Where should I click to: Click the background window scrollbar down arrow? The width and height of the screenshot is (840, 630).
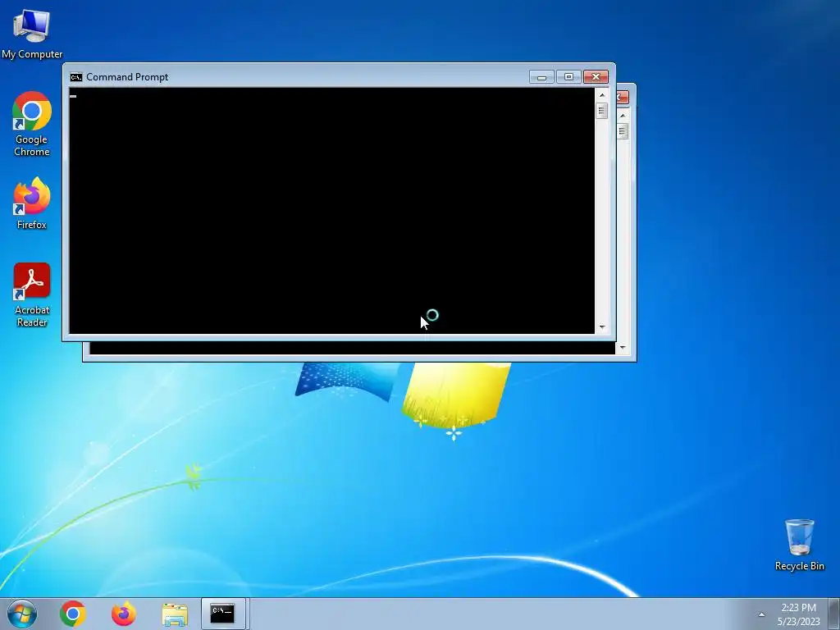click(623, 348)
